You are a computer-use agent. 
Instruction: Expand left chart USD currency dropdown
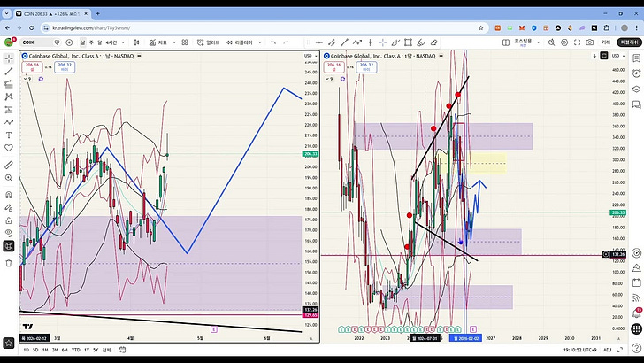pyautogui.click(x=310, y=56)
